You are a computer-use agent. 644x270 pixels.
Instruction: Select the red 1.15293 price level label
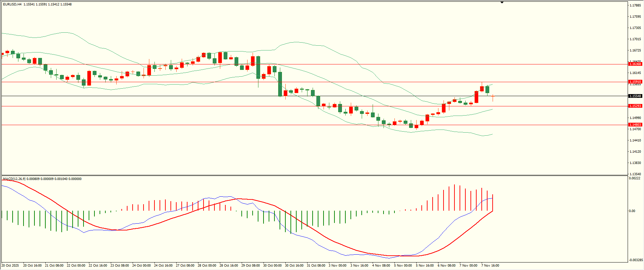tap(635, 106)
